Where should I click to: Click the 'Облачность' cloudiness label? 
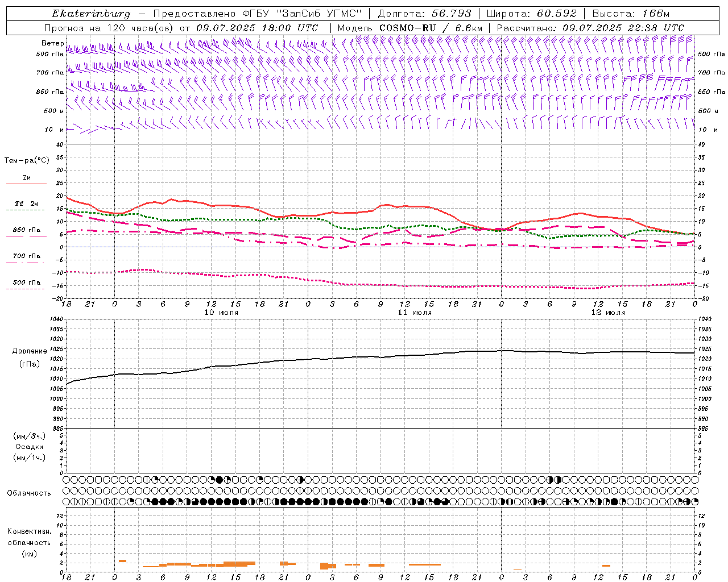pos(29,493)
